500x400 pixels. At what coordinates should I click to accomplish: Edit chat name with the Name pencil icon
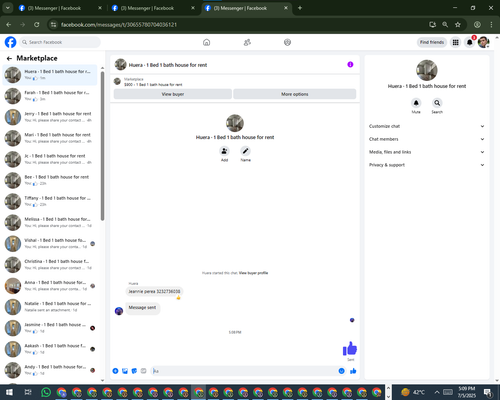(x=245, y=151)
